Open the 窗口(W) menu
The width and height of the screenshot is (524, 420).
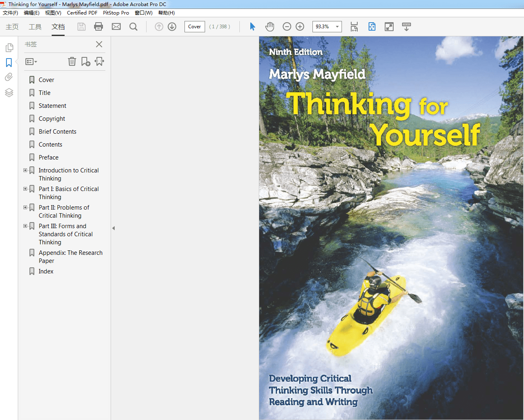point(144,13)
